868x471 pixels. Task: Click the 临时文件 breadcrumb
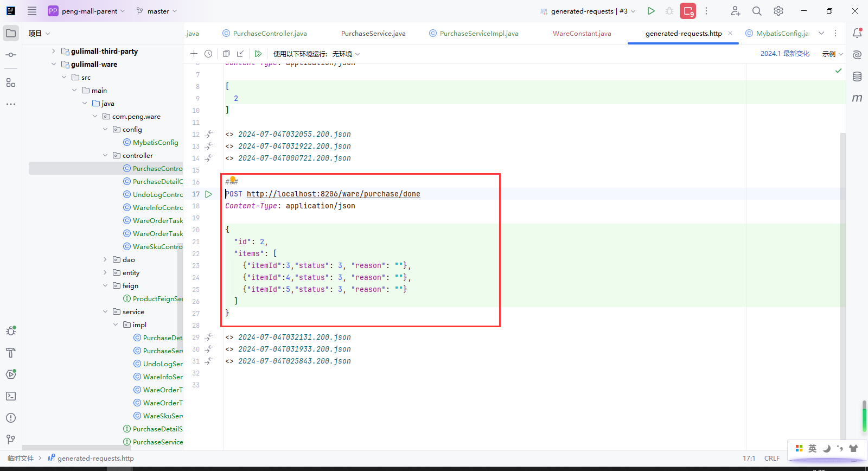[21, 458]
